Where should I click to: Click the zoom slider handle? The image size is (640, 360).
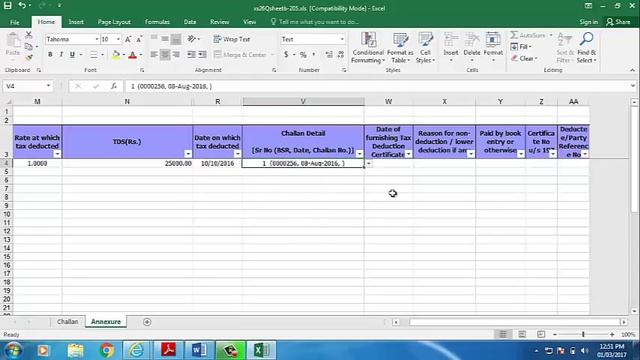point(583,334)
